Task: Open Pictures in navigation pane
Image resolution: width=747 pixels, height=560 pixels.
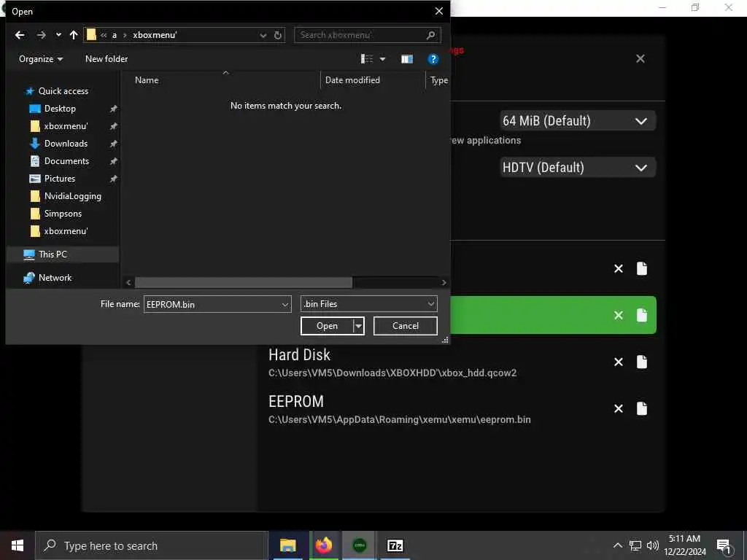Action: tap(60, 179)
